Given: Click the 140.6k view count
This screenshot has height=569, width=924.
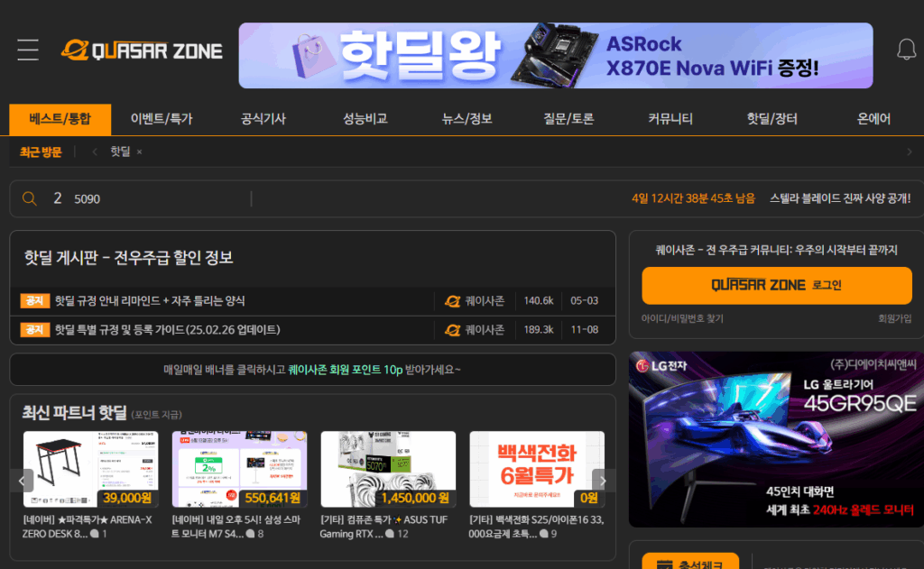Looking at the screenshot, I should [539, 301].
